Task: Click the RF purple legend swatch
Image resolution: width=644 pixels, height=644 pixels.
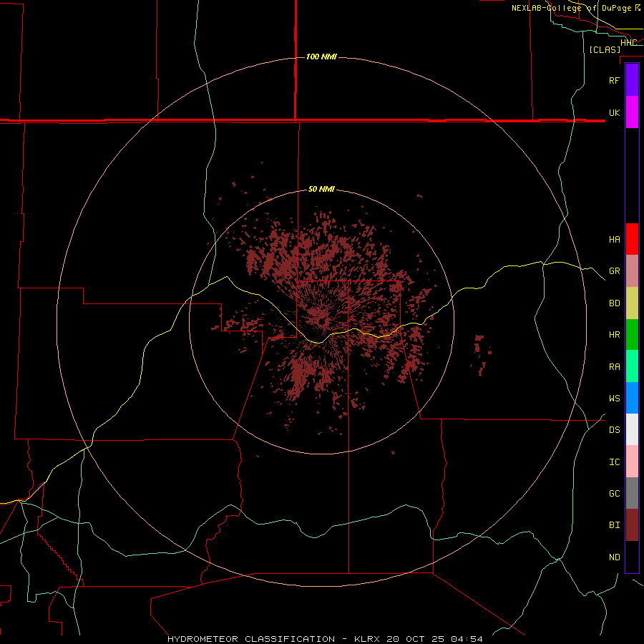Action: (632, 79)
